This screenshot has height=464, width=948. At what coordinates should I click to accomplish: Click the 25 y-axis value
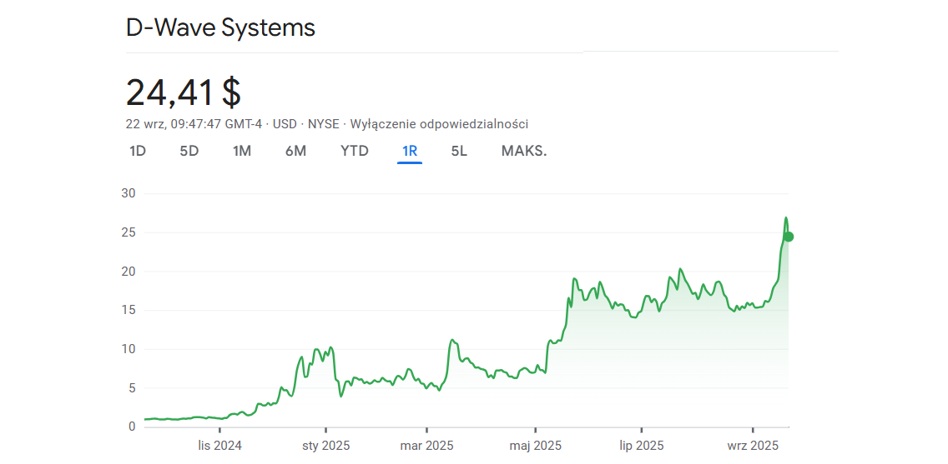[x=130, y=232]
